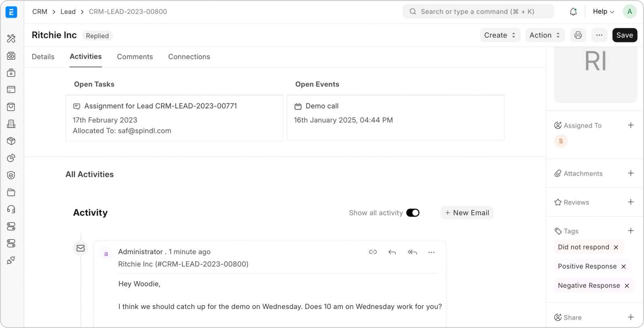Image resolution: width=644 pixels, height=328 pixels.
Task: Click the search command input field
Action: pos(478,12)
